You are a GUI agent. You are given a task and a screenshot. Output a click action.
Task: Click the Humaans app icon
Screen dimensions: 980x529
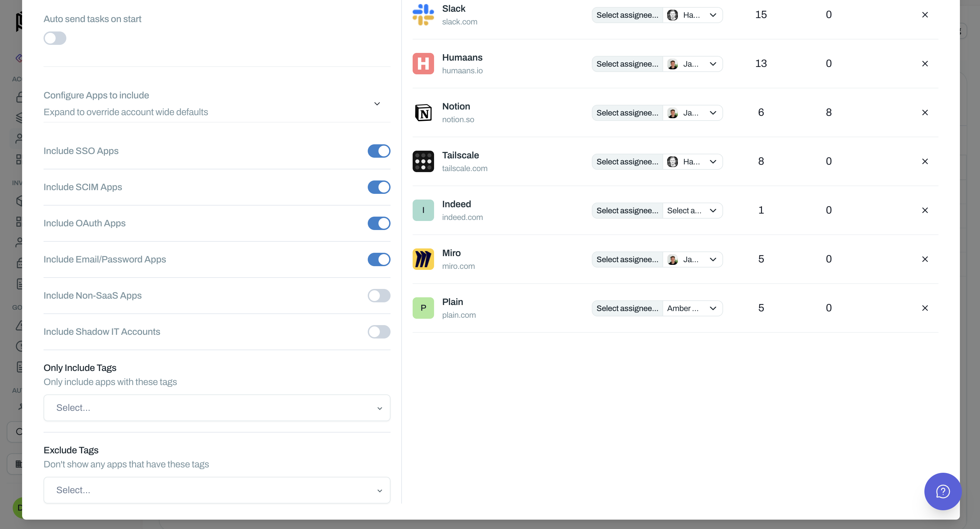pos(423,64)
